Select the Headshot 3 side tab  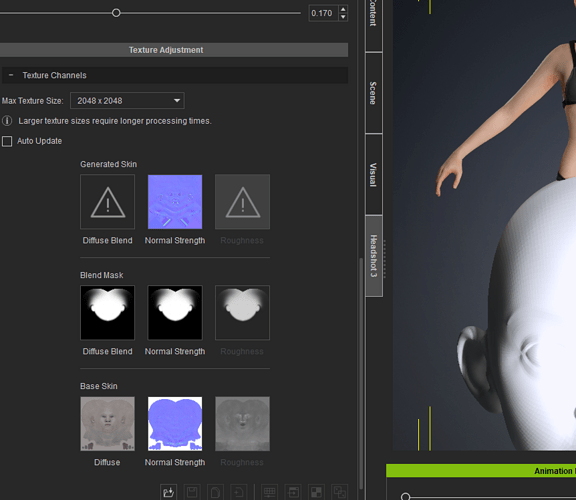pyautogui.click(x=374, y=256)
